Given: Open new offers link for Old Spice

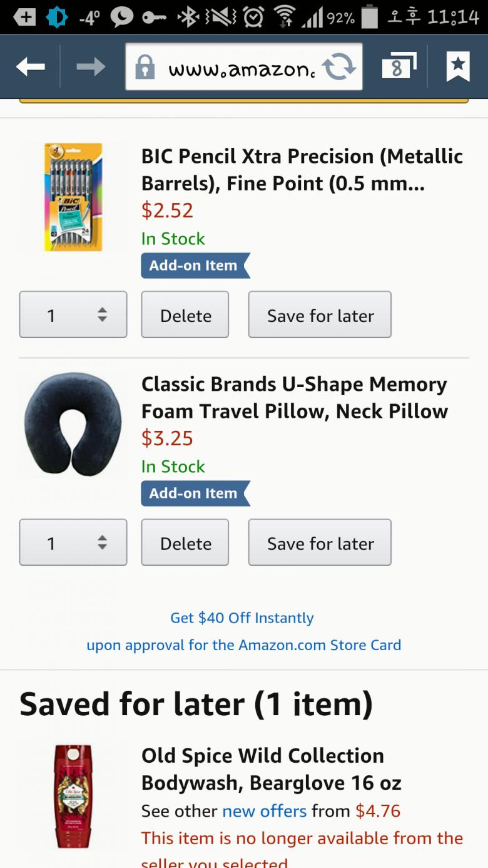Looking at the screenshot, I should click(264, 812).
